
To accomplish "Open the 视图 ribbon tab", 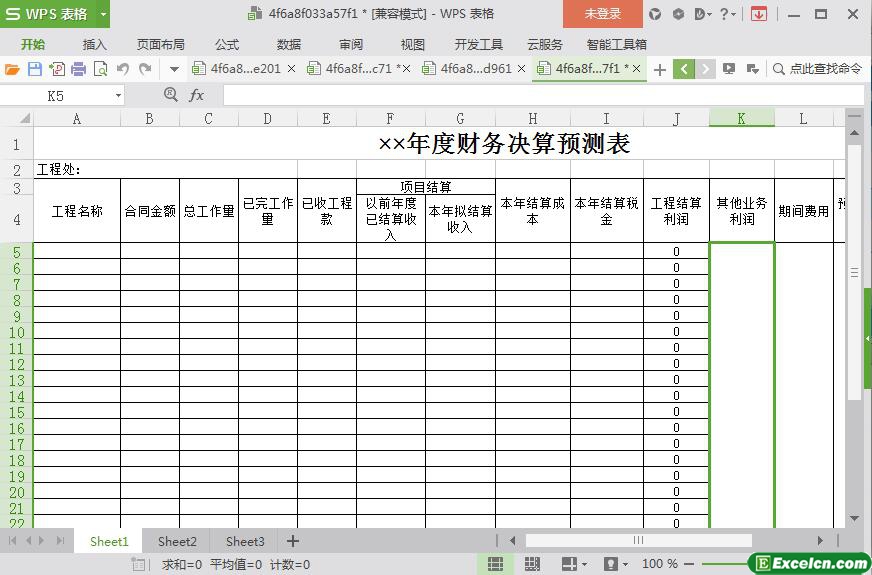I will (413, 44).
